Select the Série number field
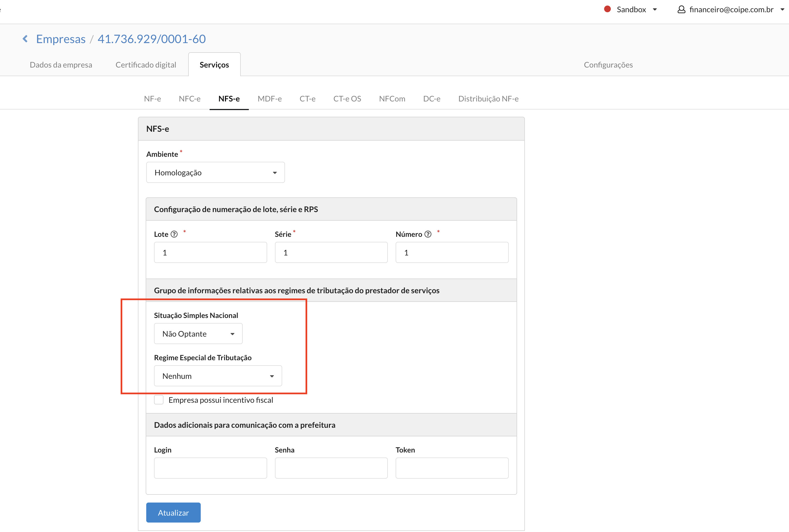789x532 pixels. pos(331,252)
